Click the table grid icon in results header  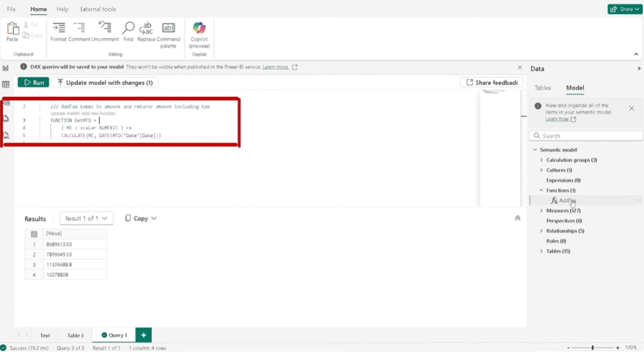tap(34, 234)
